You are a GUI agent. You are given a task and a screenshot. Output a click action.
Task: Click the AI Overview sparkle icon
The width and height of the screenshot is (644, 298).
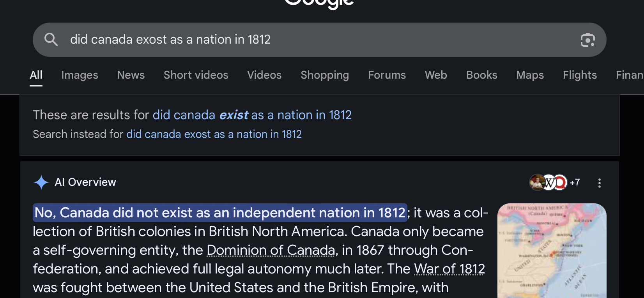click(x=41, y=182)
